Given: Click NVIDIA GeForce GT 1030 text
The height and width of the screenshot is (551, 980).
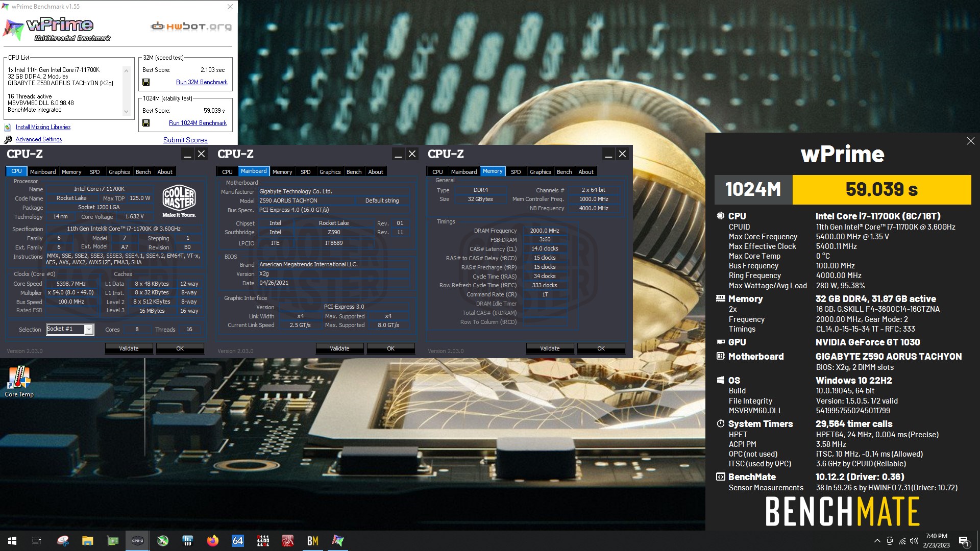Looking at the screenshot, I should pyautogui.click(x=868, y=342).
